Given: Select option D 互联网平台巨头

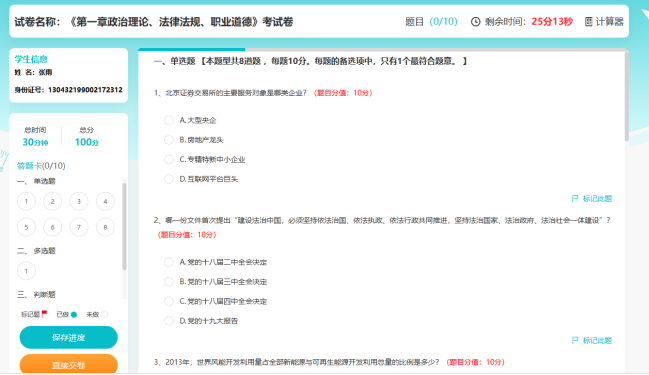Looking at the screenshot, I should point(169,179).
